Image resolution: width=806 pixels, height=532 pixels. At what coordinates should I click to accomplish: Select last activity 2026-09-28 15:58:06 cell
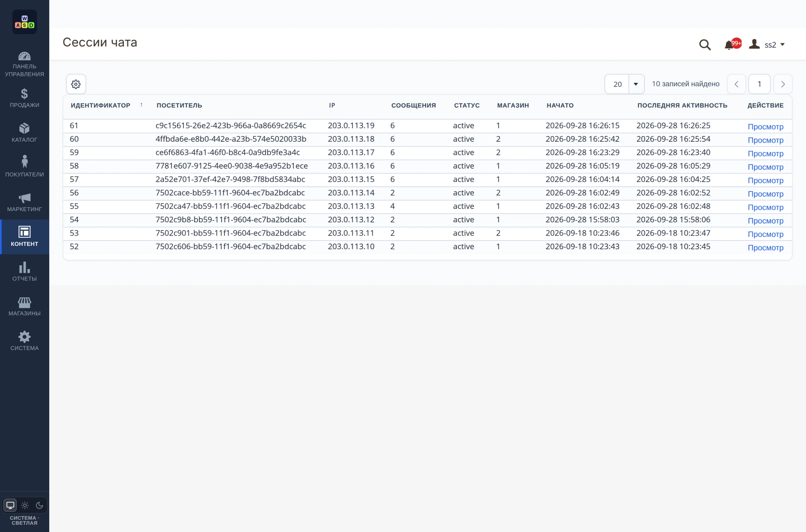(x=673, y=219)
